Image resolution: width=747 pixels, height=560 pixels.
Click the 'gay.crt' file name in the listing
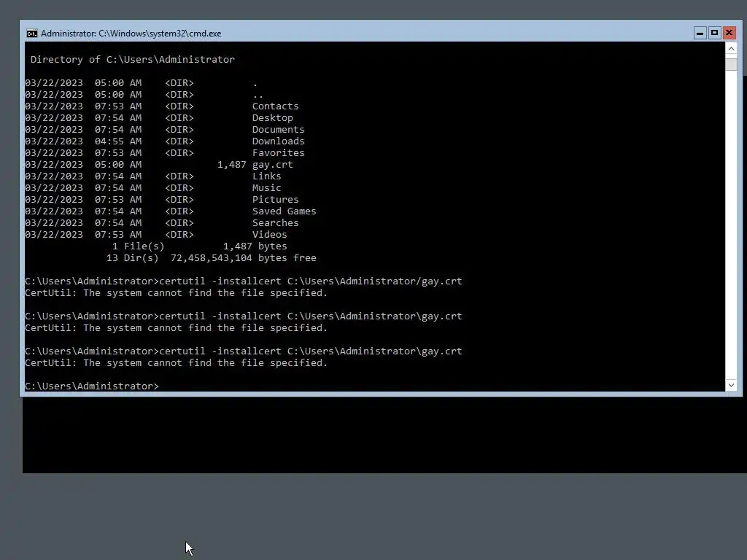(x=273, y=165)
